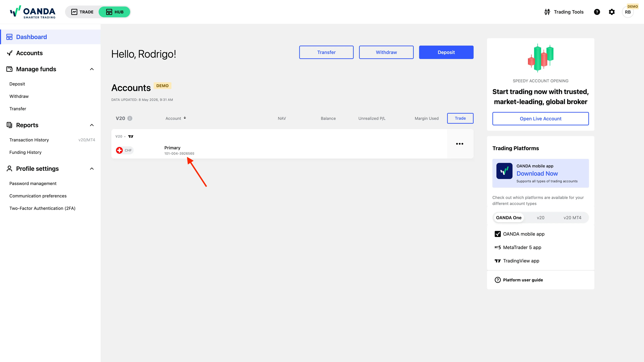Click the Manage funds wallet icon
644x362 pixels.
[10, 69]
